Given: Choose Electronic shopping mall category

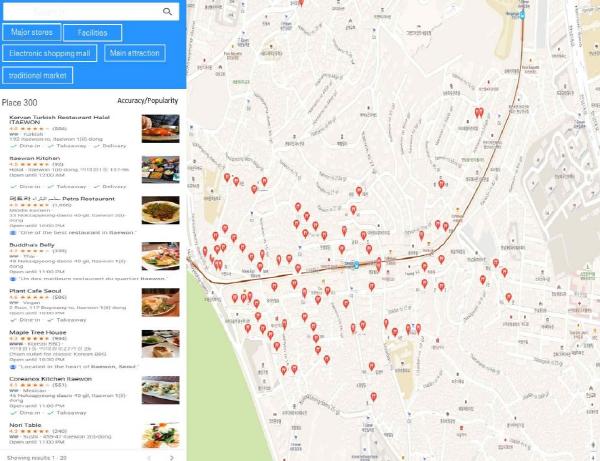Looking at the screenshot, I should 50,53.
